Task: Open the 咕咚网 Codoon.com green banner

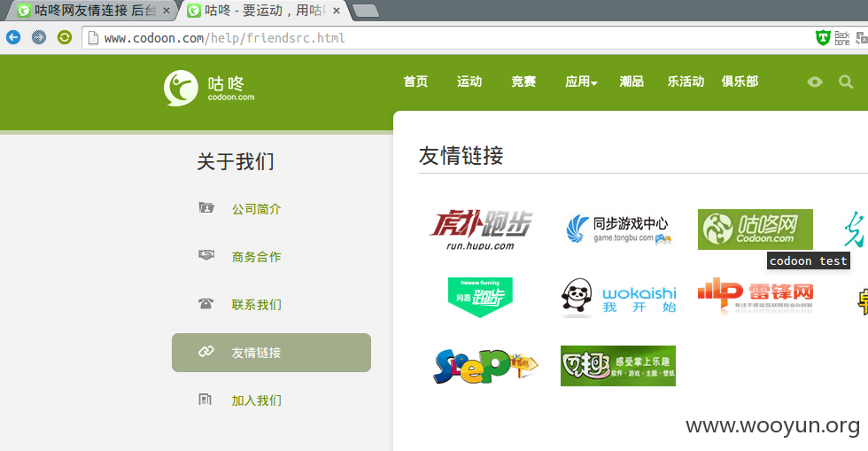Action: click(x=755, y=229)
